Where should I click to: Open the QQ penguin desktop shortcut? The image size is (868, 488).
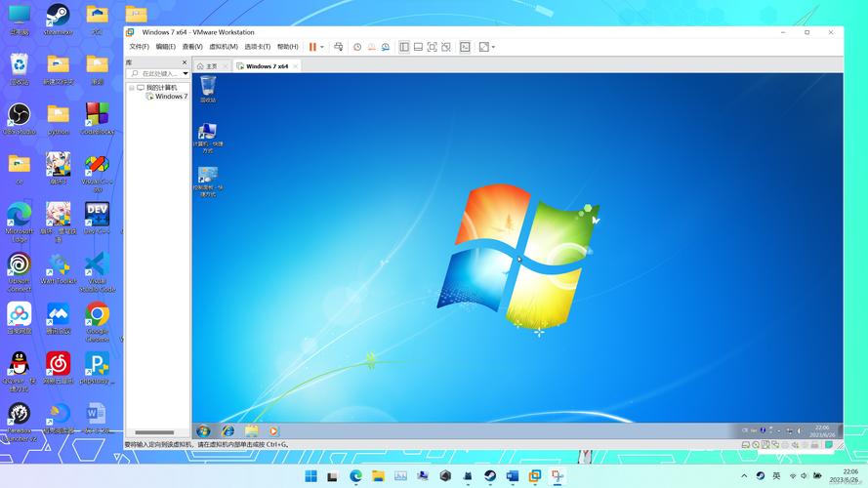(x=20, y=372)
